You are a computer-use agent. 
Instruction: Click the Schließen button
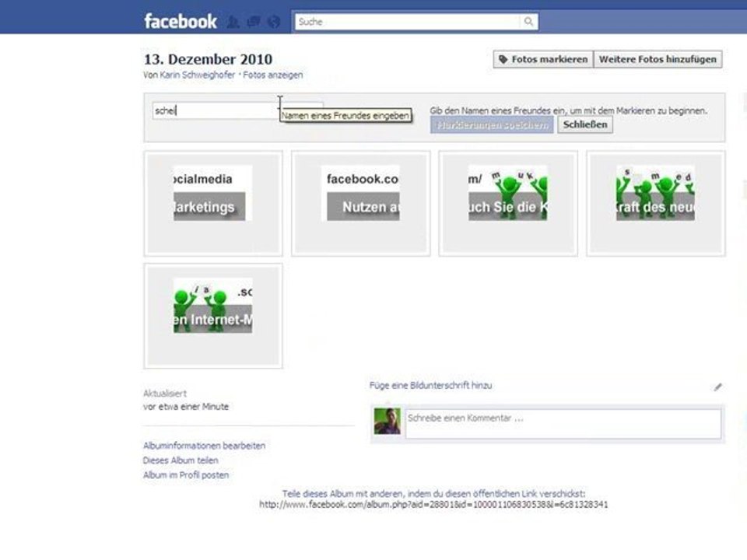[x=585, y=124]
